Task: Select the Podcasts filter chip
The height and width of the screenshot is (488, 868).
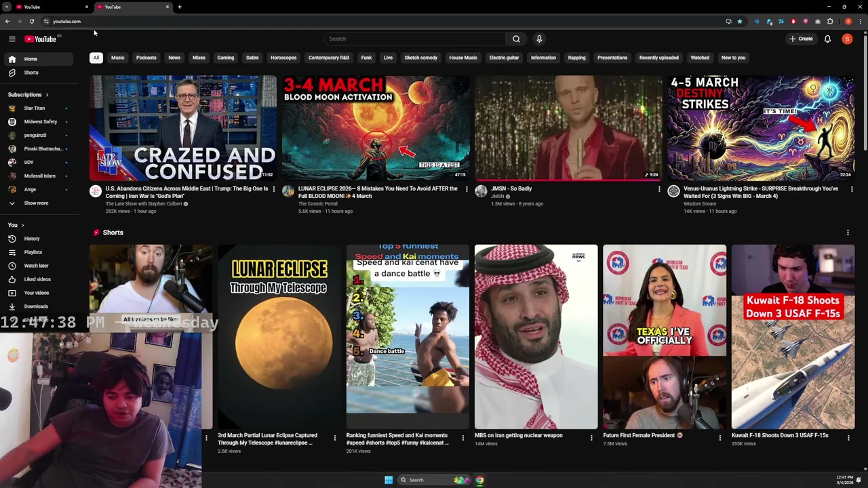Action: 146,58
